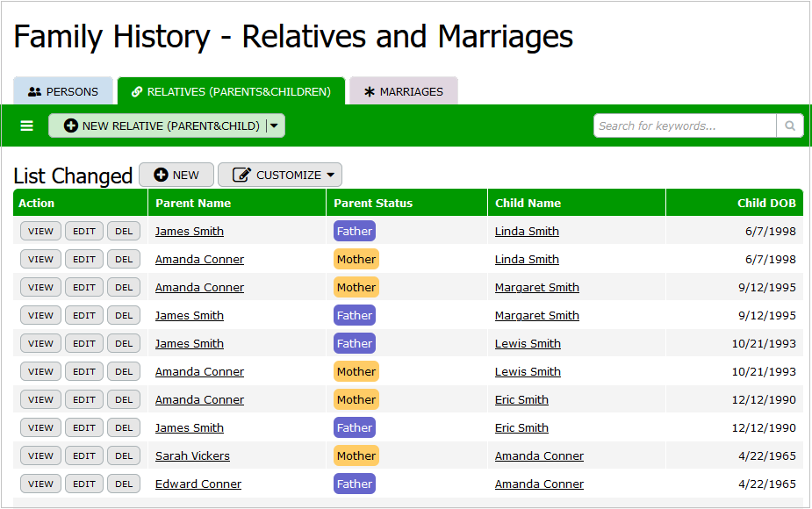Screen dimensions: 812x509
Task: Click Mother badge in Sarah Vickers row
Action: coord(356,455)
